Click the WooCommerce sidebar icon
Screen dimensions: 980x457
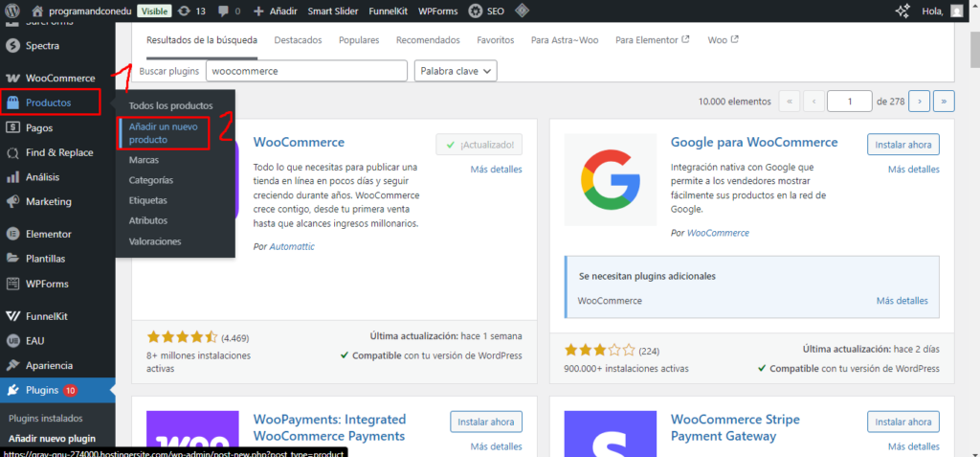(11, 79)
